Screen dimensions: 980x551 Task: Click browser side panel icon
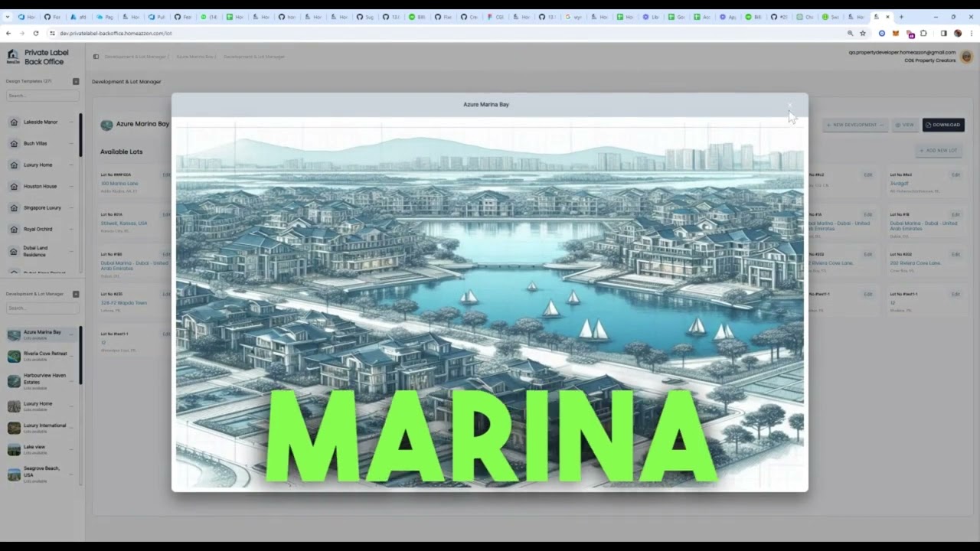[x=943, y=33]
